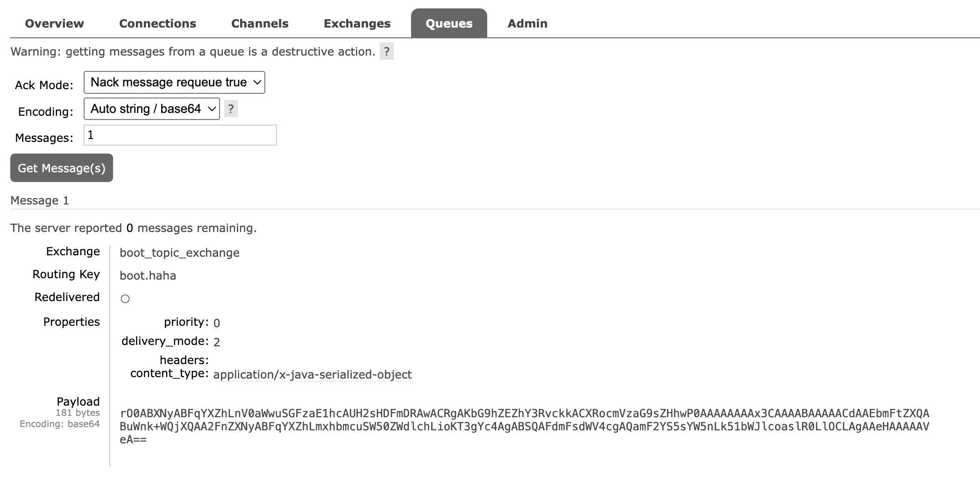The width and height of the screenshot is (980, 477).
Task: Click the Redelivered circle indicator
Action: click(125, 299)
